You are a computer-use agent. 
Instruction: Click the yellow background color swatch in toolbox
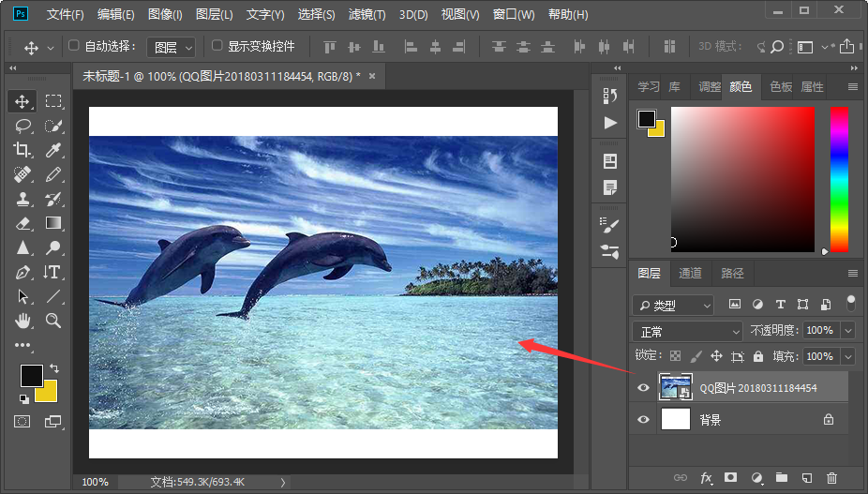(49, 394)
